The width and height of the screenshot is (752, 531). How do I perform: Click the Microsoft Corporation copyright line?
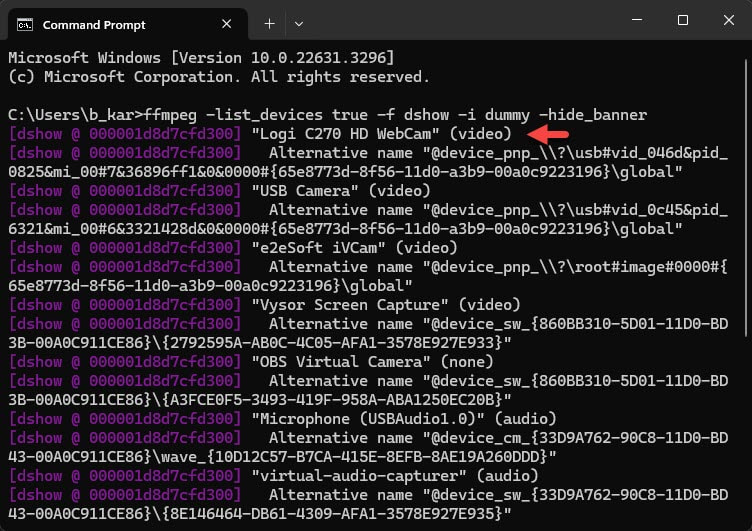tap(219, 77)
